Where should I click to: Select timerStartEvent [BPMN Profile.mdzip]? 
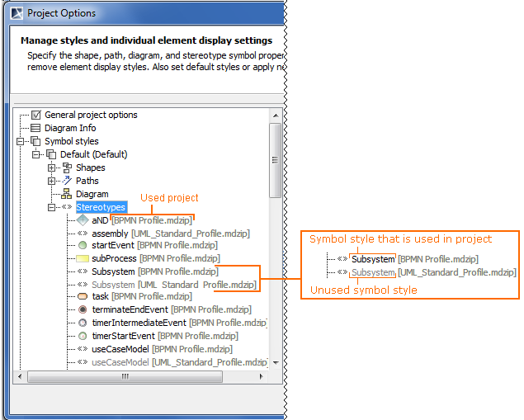point(165,336)
